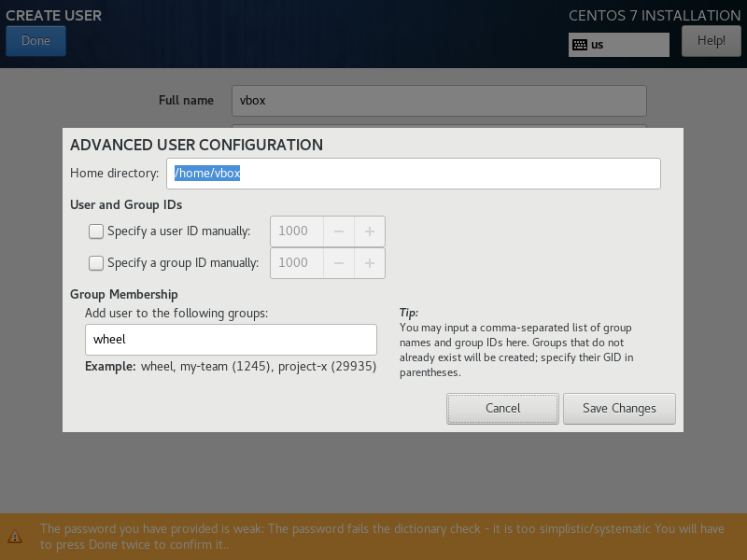Increase the user ID value

point(370,231)
